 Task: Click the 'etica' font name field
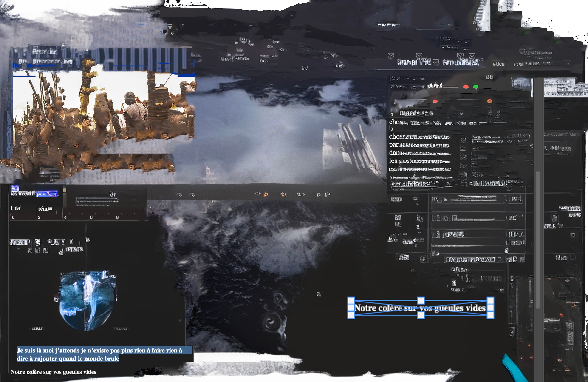pyautogui.click(x=499, y=64)
